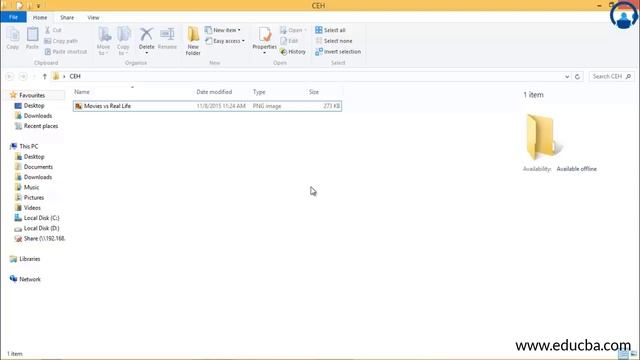This screenshot has height=360, width=640.
Task: Expand the Easy access dropdown
Action: [x=225, y=41]
